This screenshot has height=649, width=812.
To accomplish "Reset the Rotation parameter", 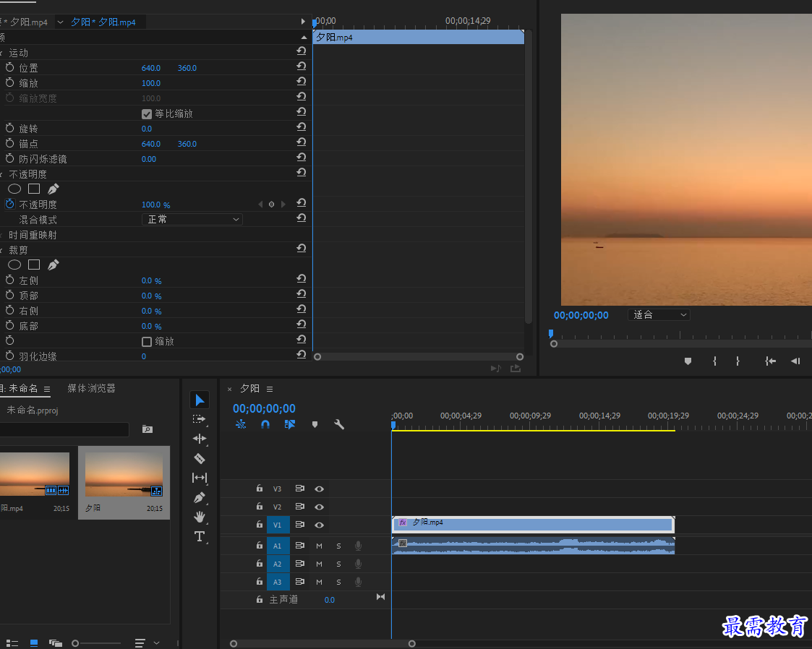I will (302, 126).
